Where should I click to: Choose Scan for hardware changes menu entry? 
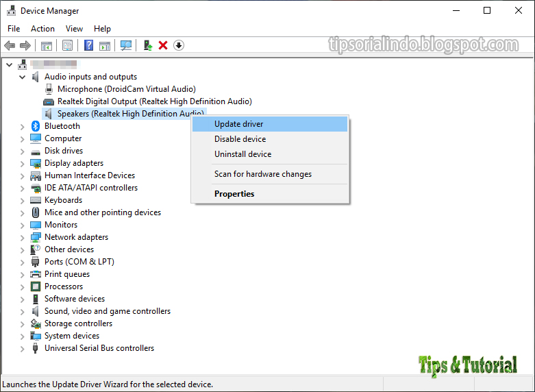270,174
